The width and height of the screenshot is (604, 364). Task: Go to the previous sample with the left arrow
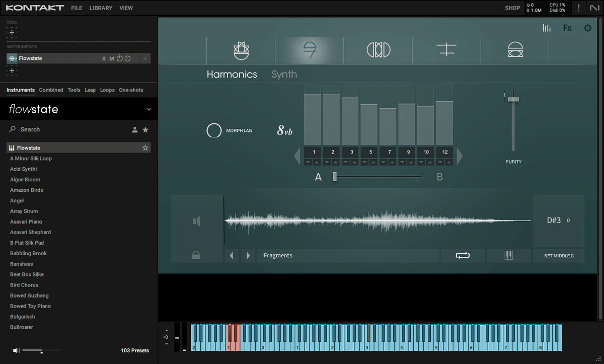[231, 256]
